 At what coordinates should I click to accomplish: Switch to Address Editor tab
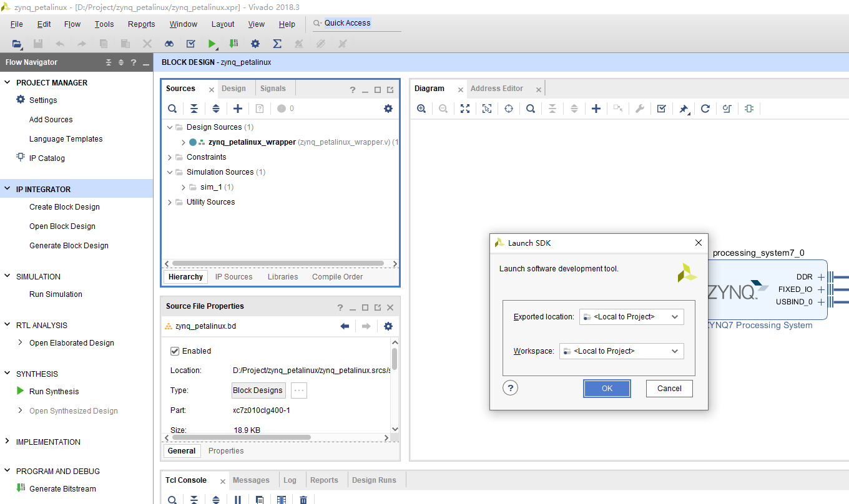[497, 89]
